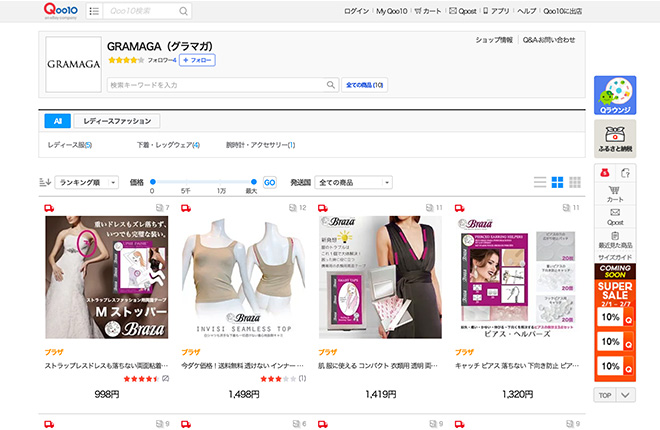Screen dimensions: 660x430
Task: Click the sort order icon beside ランキング順
Action: pos(45,182)
